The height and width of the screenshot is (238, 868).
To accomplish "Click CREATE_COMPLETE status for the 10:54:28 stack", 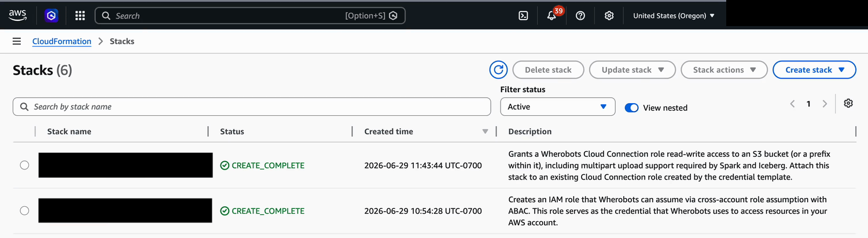I will point(262,211).
